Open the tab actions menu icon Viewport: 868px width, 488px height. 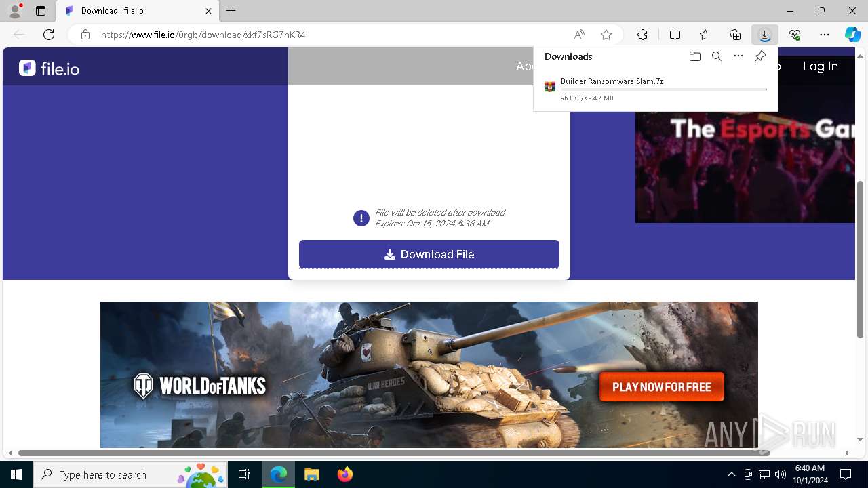click(41, 11)
